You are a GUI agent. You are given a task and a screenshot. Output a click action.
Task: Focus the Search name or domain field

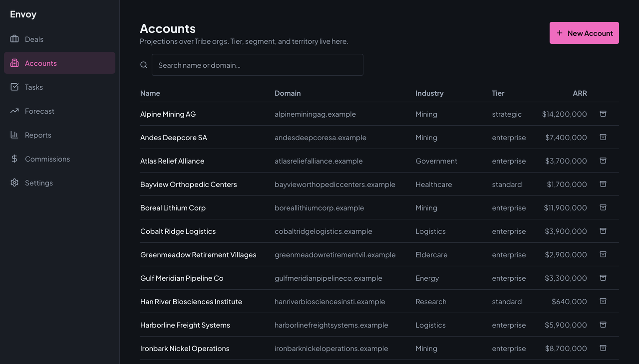257,65
